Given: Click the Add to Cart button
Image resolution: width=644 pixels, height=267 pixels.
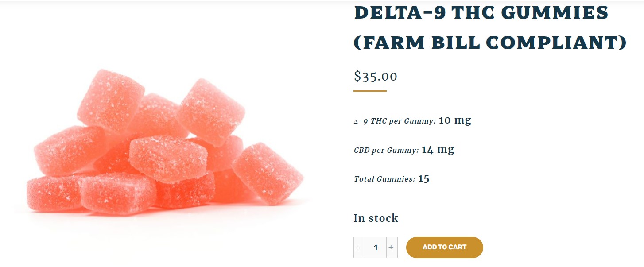Looking at the screenshot, I should click(444, 247).
